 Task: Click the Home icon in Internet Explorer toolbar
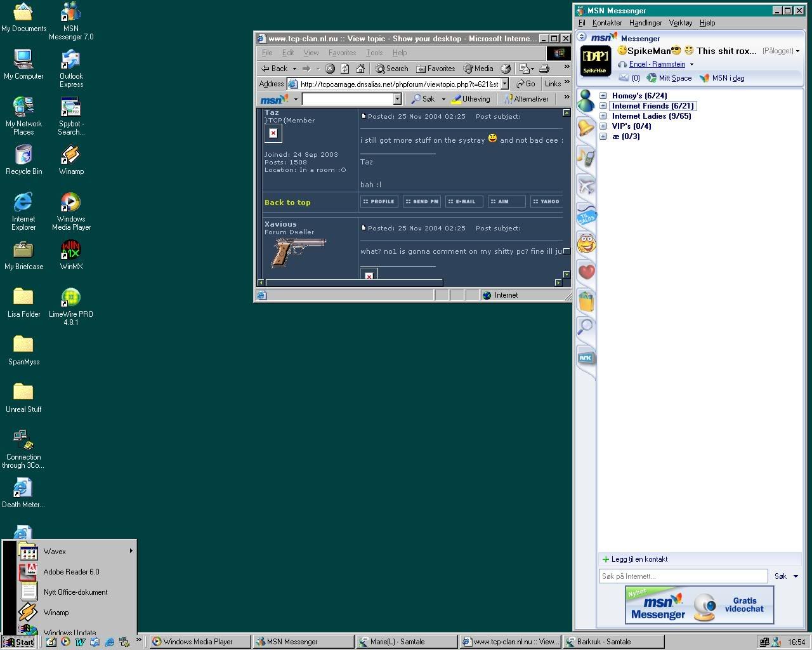click(x=360, y=69)
